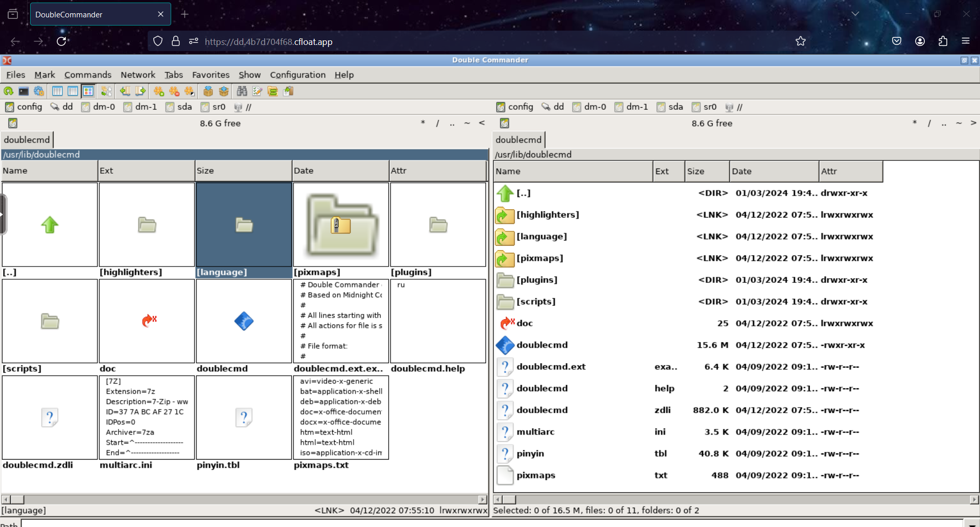980x527 pixels.
Task: Select the config drive in left panel
Action: coord(24,107)
